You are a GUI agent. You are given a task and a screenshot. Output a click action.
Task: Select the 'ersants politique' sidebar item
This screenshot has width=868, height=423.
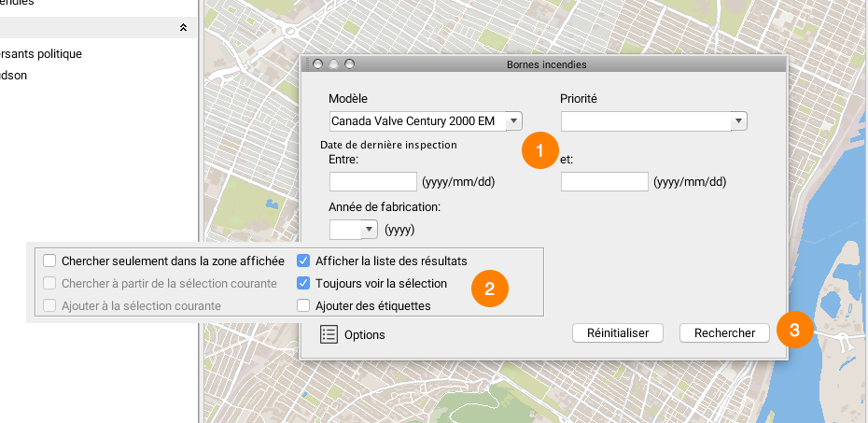click(x=42, y=54)
